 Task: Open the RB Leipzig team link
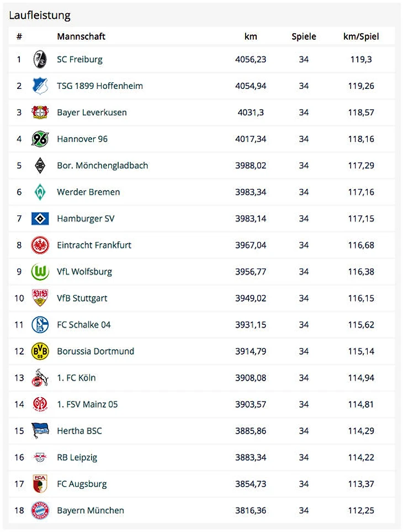(x=77, y=457)
